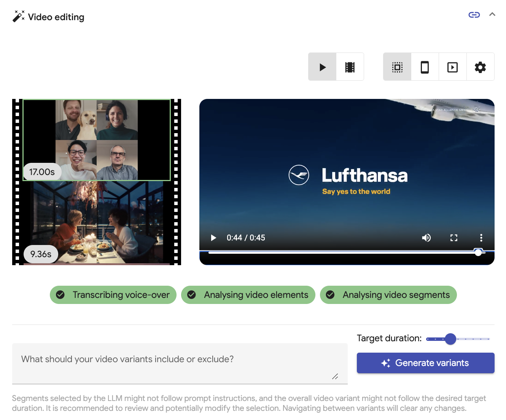506x420 pixels.
Task: Click the checkmark on Analysing video segments
Action: [330, 295]
